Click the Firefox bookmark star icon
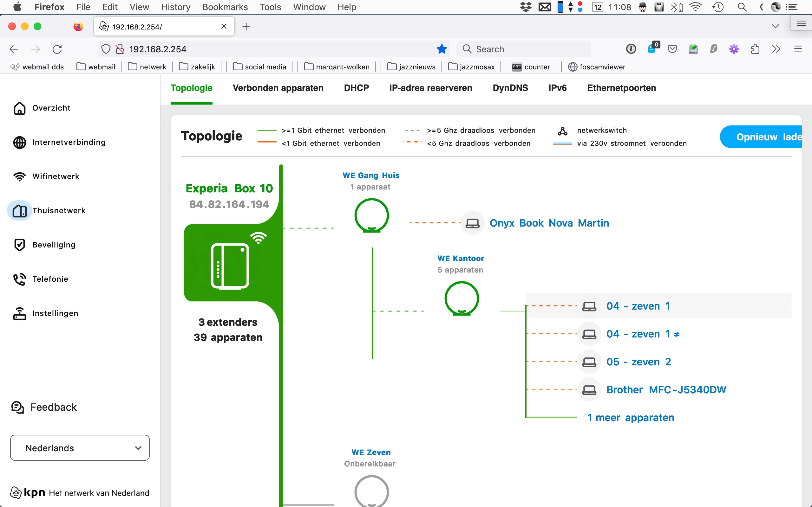This screenshot has height=507, width=812. 442,49
